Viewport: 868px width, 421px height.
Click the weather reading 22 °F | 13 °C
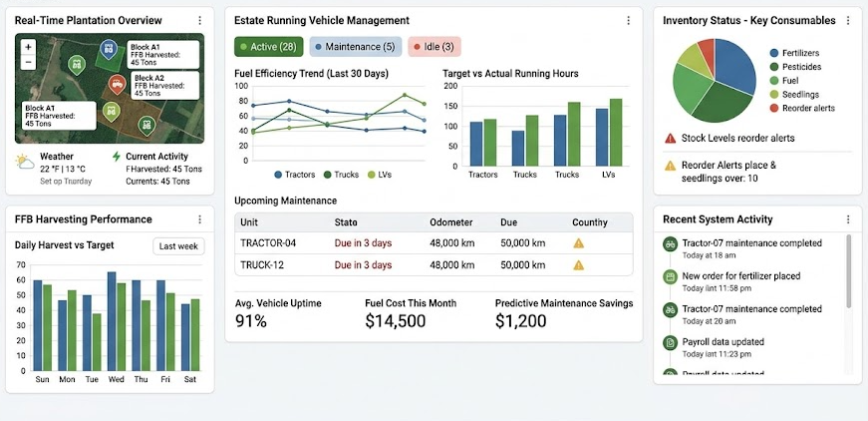63,169
